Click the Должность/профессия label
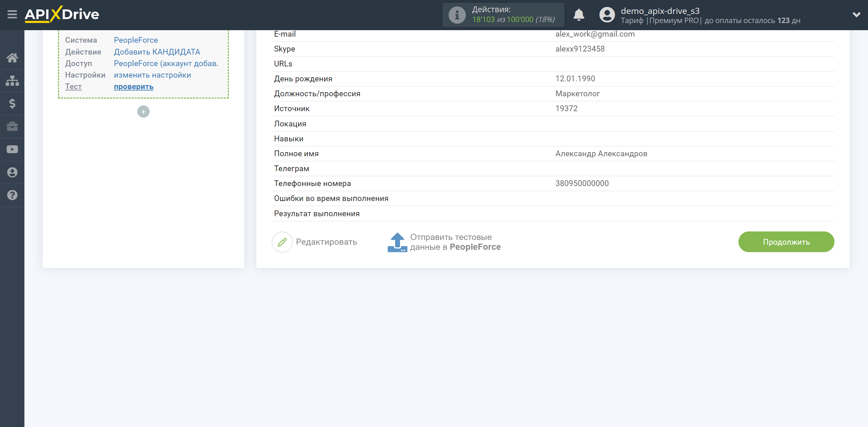 point(317,94)
